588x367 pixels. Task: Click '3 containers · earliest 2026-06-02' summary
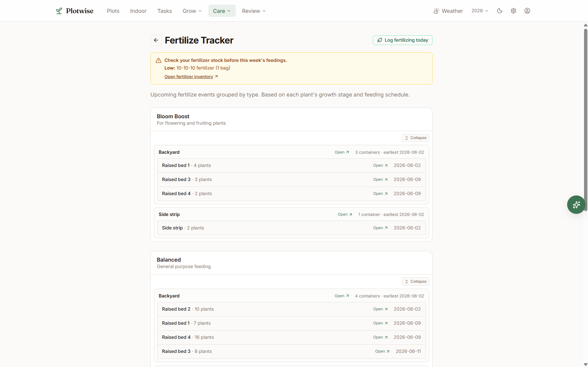[390, 152]
